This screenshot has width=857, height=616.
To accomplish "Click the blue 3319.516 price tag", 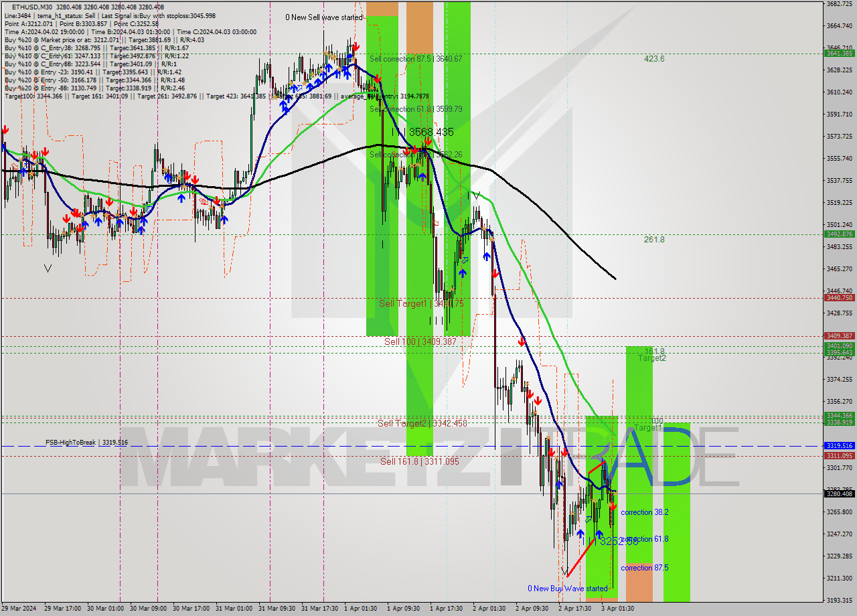I will click(840, 446).
